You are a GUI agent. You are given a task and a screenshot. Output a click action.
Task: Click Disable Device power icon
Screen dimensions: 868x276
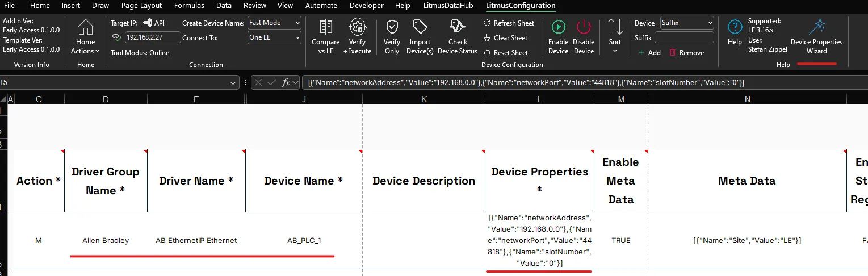coord(584,27)
